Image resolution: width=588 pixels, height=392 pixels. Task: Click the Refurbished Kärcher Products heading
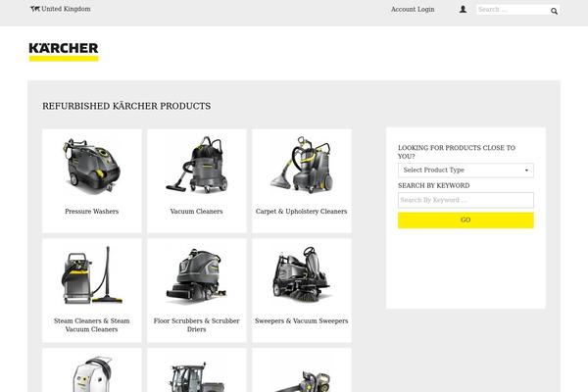coord(126,106)
